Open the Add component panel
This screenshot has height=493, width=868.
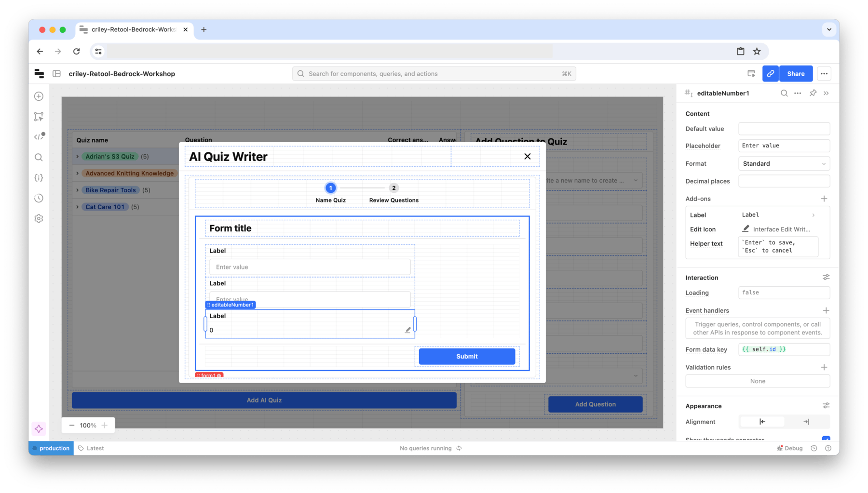click(x=39, y=96)
